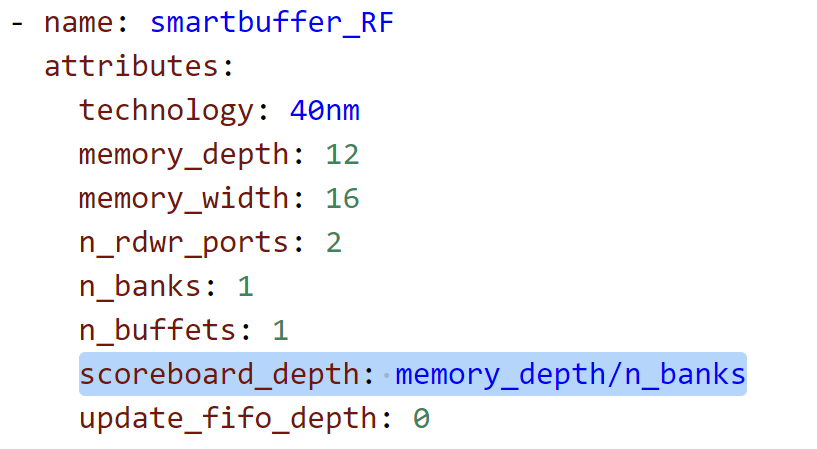Screen dimensions: 817x449
Task: Click the n_rdwr_ports value 2
Action: pos(333,243)
